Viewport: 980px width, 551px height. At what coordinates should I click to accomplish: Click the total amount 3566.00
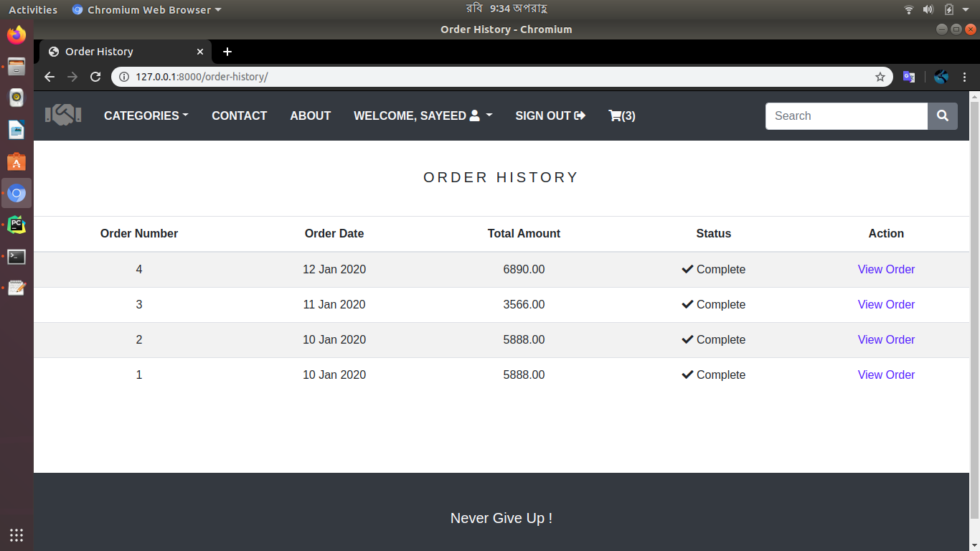click(x=524, y=305)
